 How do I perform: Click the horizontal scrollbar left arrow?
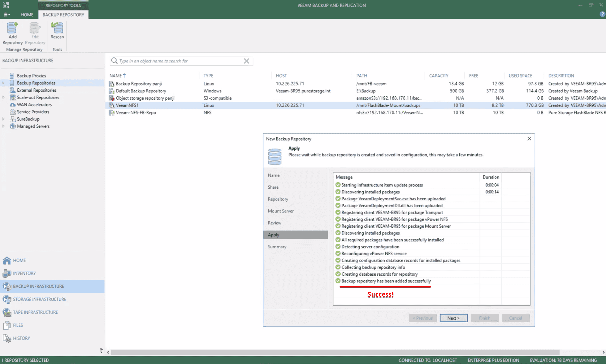pyautogui.click(x=108, y=352)
